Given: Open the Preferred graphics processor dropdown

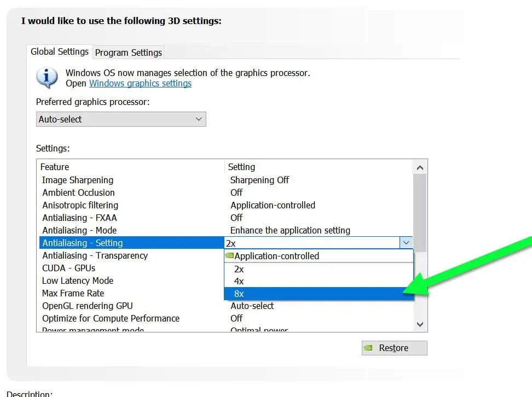Looking at the screenshot, I should pos(121,119).
